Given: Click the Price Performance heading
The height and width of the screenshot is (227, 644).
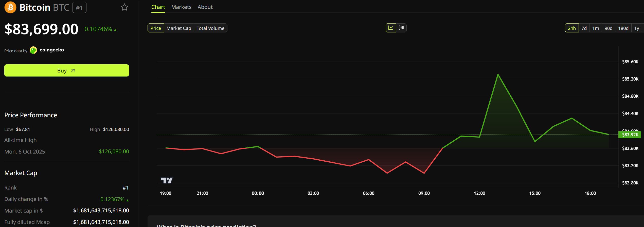Looking at the screenshot, I should [x=31, y=115].
